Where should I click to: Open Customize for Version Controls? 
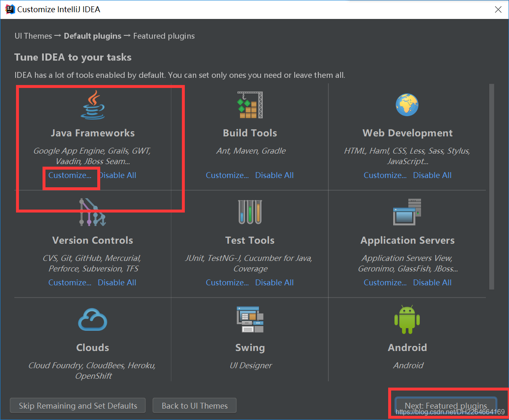point(70,282)
